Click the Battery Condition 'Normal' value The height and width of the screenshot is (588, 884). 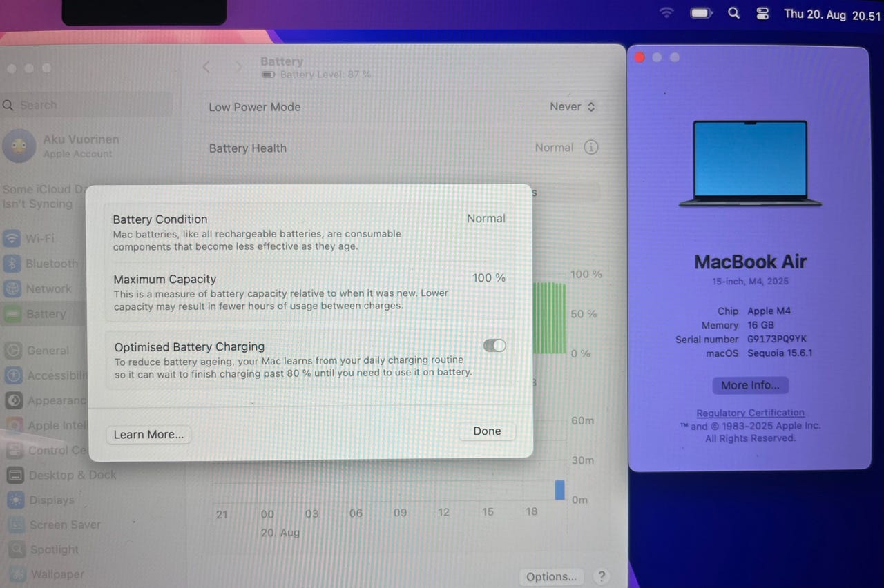pyautogui.click(x=486, y=218)
